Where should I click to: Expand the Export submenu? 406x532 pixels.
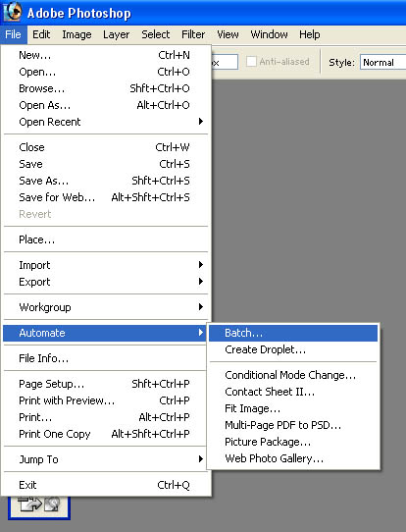pos(106,282)
